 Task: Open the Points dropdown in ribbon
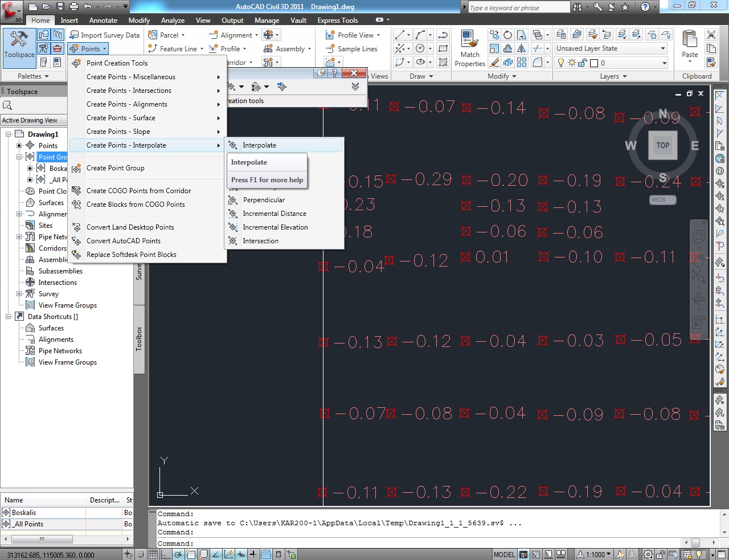(88, 49)
